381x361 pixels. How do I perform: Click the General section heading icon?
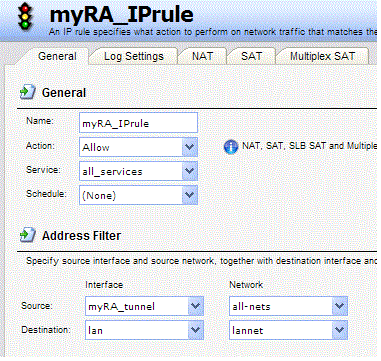[x=28, y=92]
